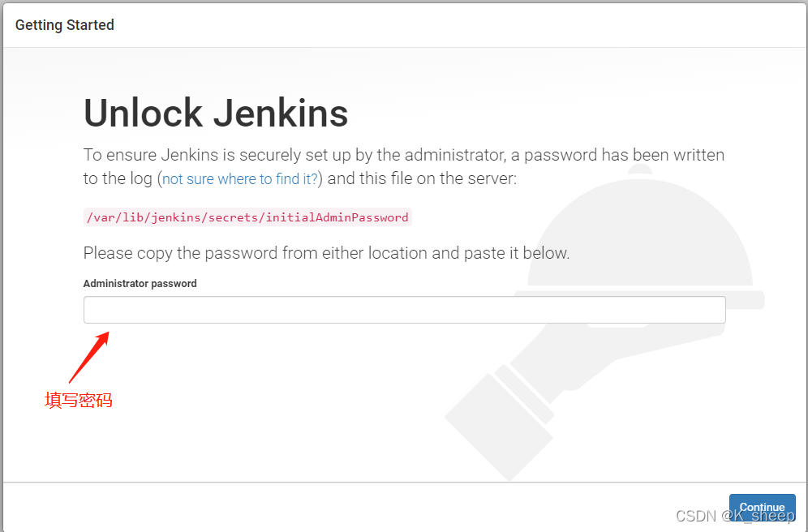Click the 'Getting Started' title text
Viewport: 808px width, 532px height.
click(x=65, y=24)
